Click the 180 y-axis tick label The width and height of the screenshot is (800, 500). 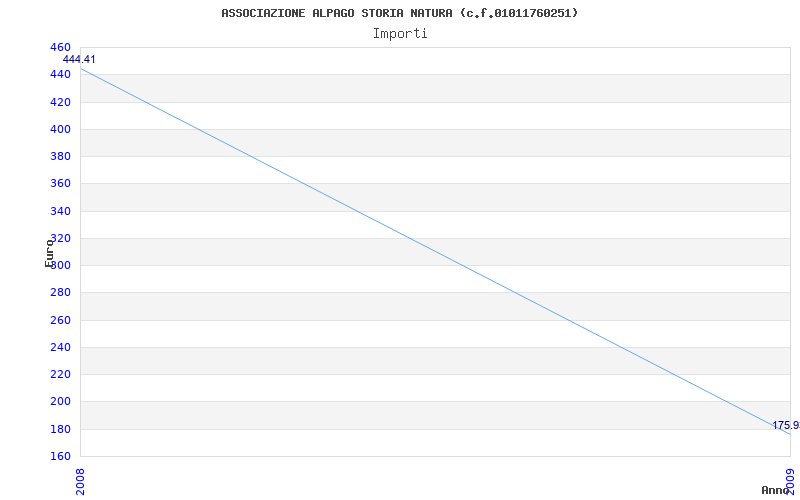click(60, 429)
